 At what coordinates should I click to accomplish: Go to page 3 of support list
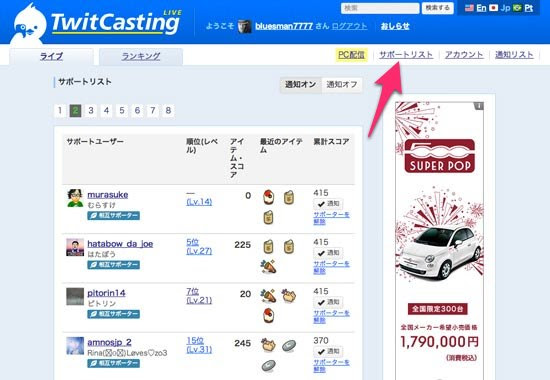tap(91, 111)
